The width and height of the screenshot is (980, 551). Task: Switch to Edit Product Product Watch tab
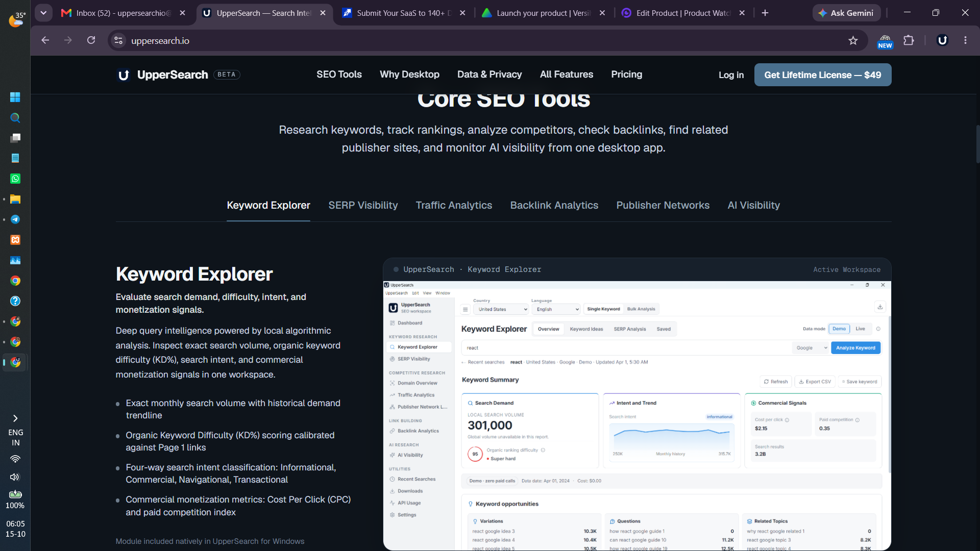(x=683, y=13)
